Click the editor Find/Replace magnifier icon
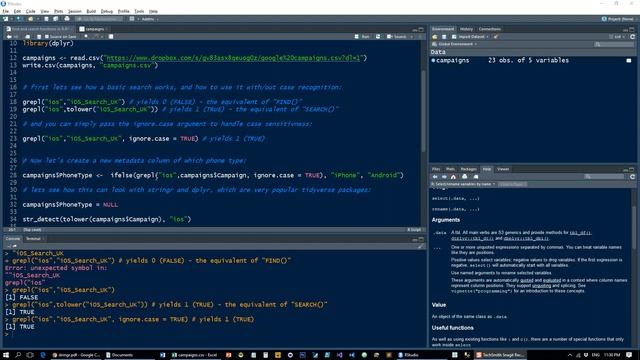Image resolution: width=640 pixels, height=360 pixels. pos(86,37)
